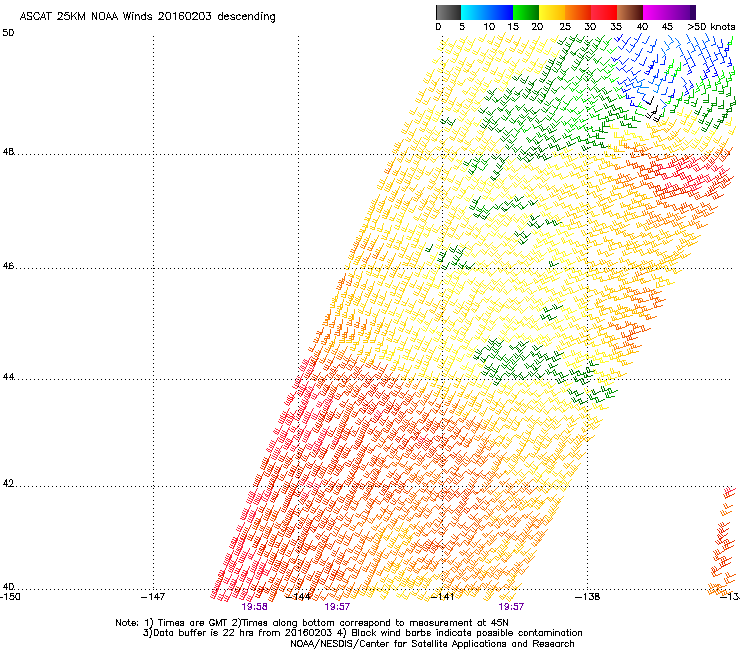Click the brown 35-40 knots color segment
The image size is (740, 650).
click(630, 12)
